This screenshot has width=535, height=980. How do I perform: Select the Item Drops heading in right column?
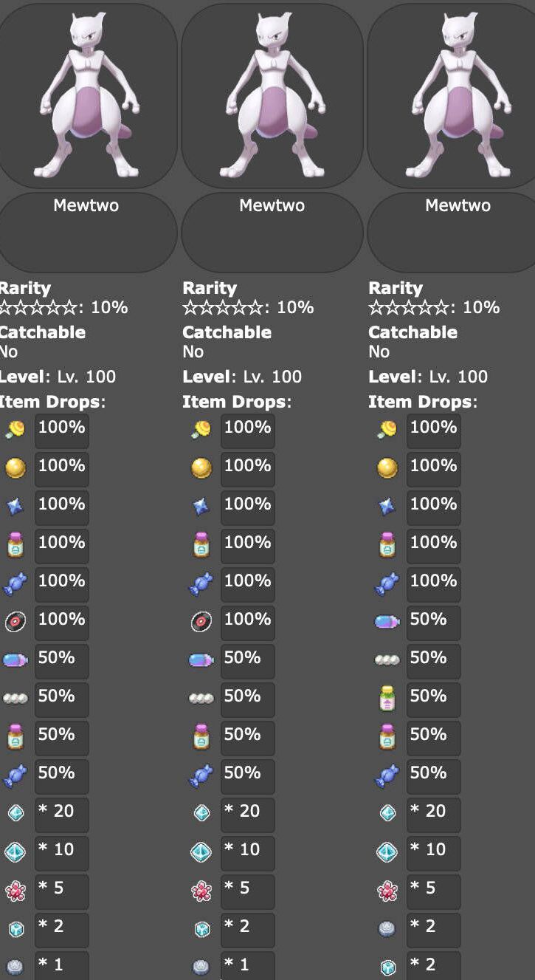423,402
